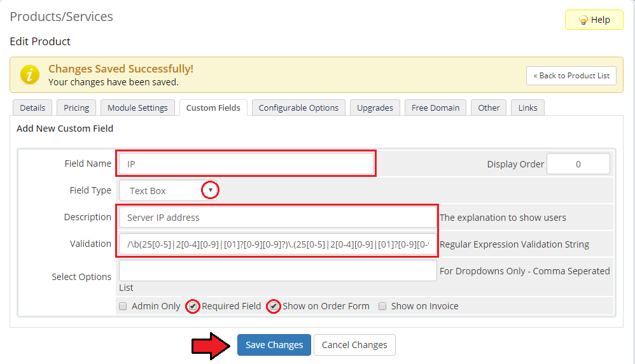Focus the Field Name input
Viewport: 635px width, 364px height.
(246, 164)
